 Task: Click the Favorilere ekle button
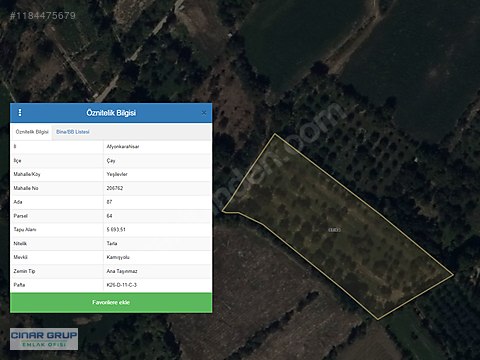[x=111, y=302]
